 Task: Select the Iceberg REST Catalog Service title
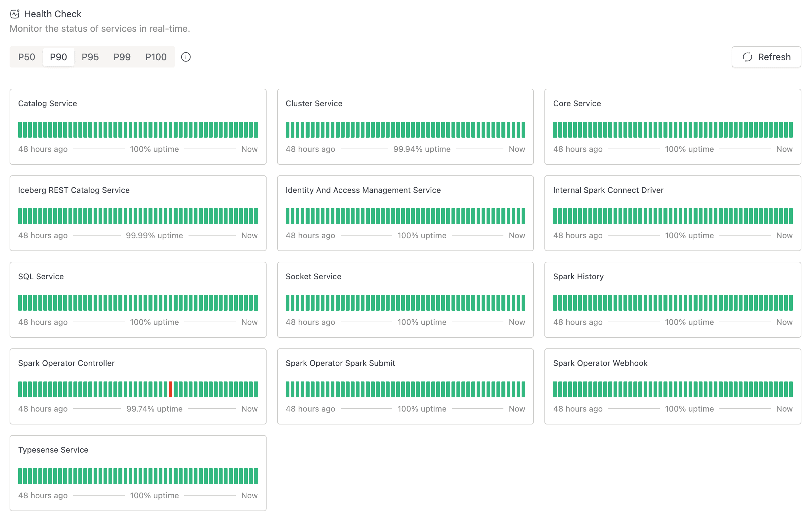pos(74,190)
